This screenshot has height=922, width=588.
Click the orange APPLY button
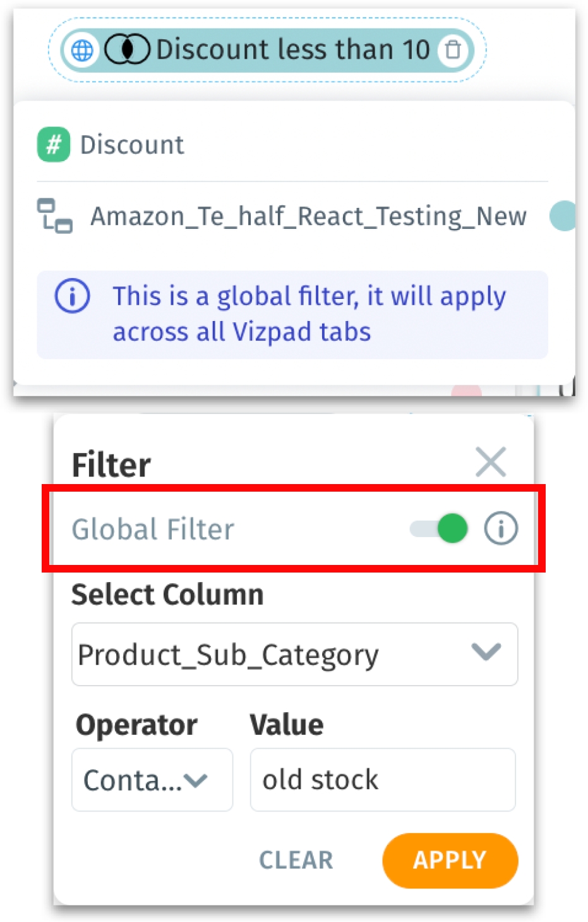click(x=450, y=860)
